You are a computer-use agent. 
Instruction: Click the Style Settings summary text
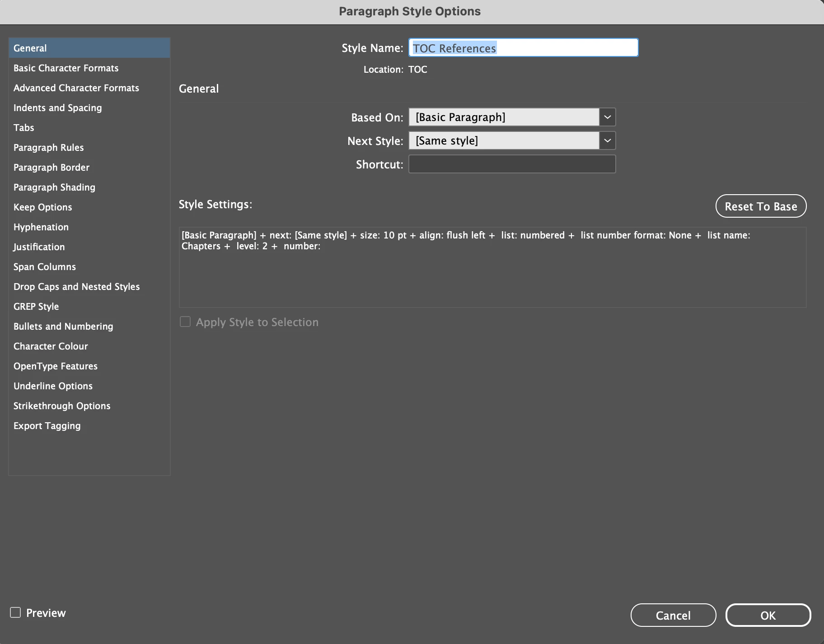466,241
